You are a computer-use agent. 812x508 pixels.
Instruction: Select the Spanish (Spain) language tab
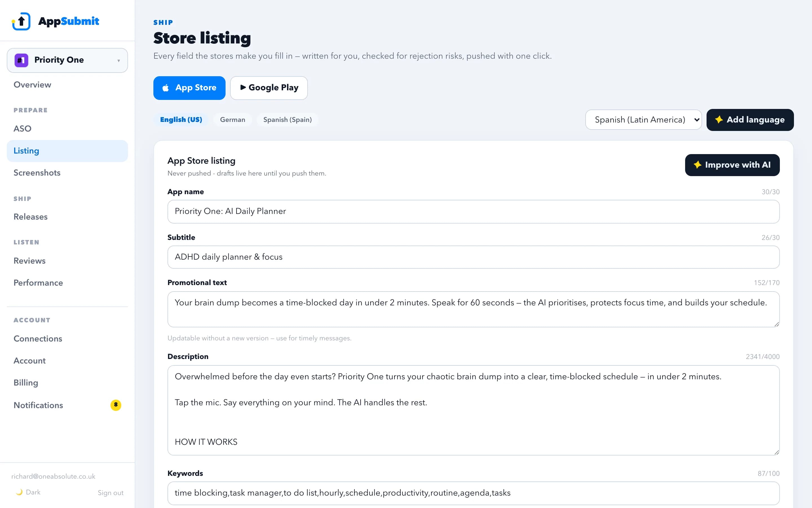(288, 120)
